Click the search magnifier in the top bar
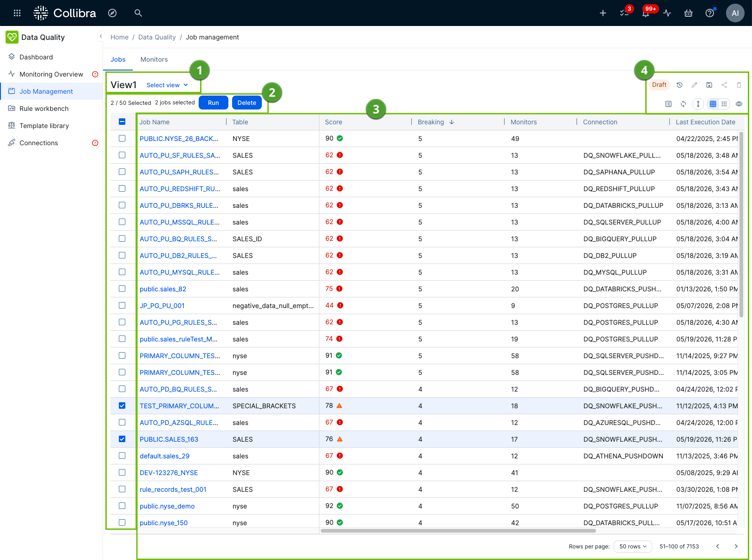 (138, 13)
